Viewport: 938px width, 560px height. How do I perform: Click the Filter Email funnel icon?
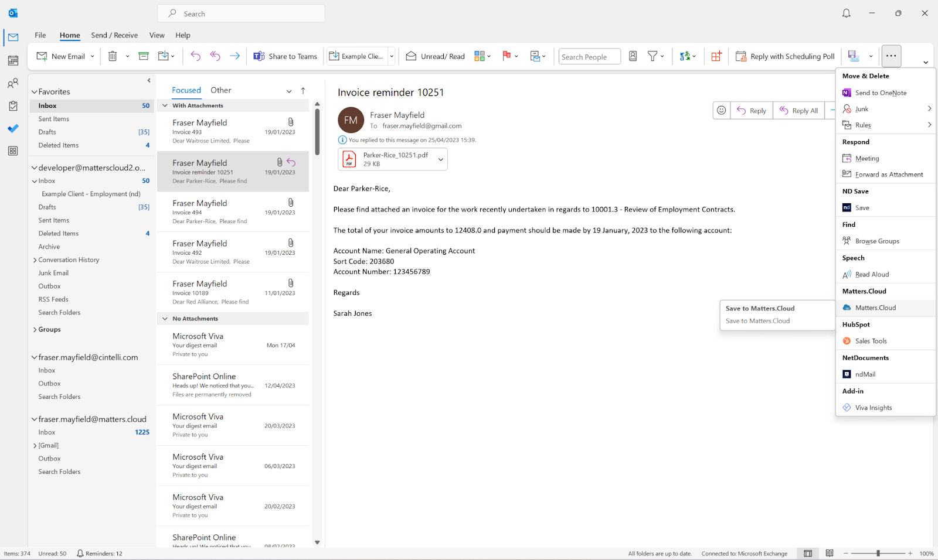[x=652, y=56]
